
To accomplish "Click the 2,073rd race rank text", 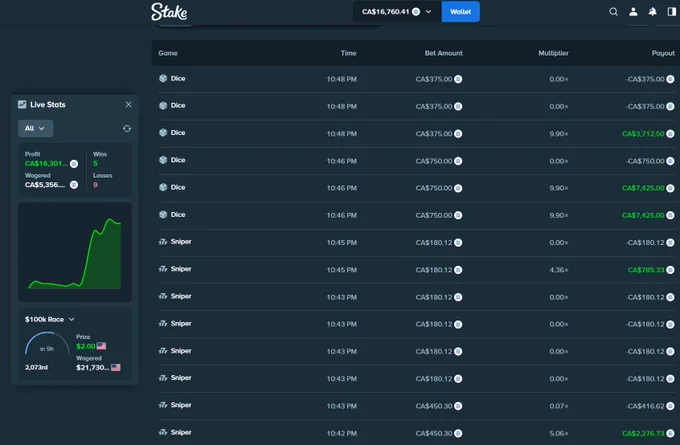I will (36, 367).
